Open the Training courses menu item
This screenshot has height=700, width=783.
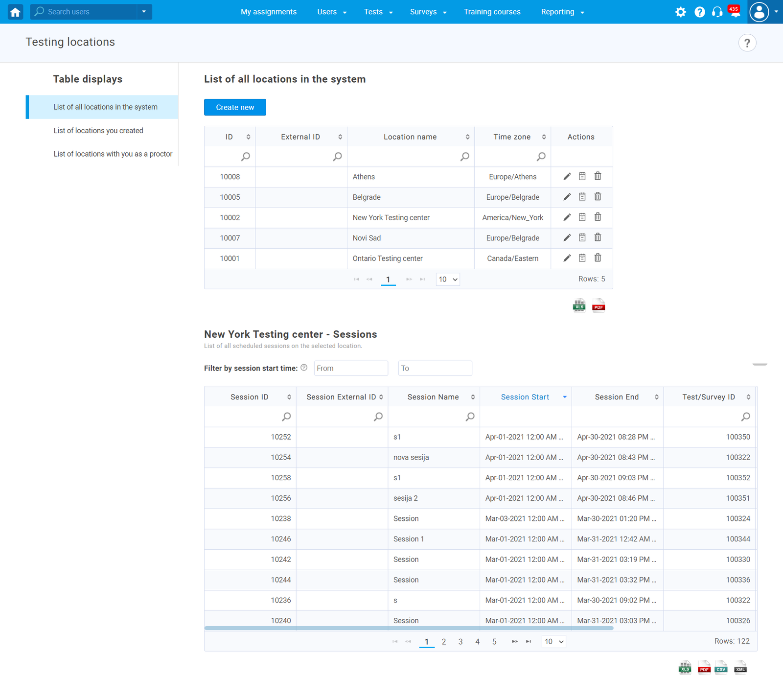click(492, 12)
